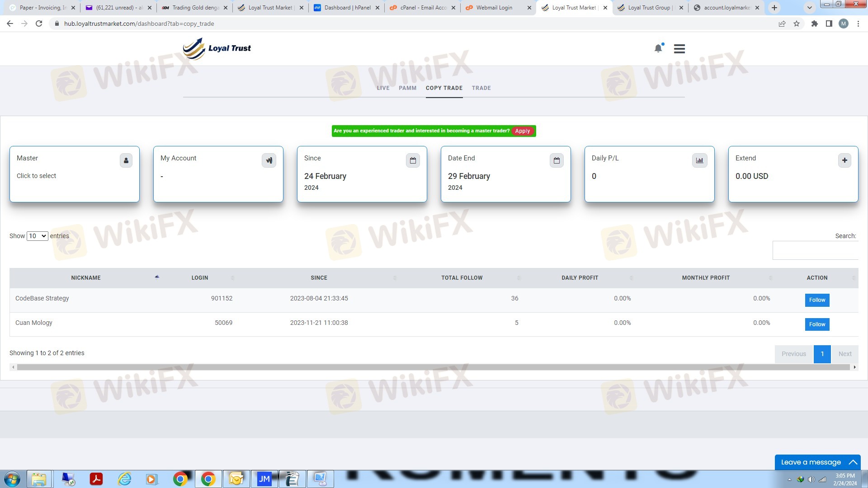868x488 pixels.
Task: Open the Since calendar icon
Action: click(x=413, y=160)
